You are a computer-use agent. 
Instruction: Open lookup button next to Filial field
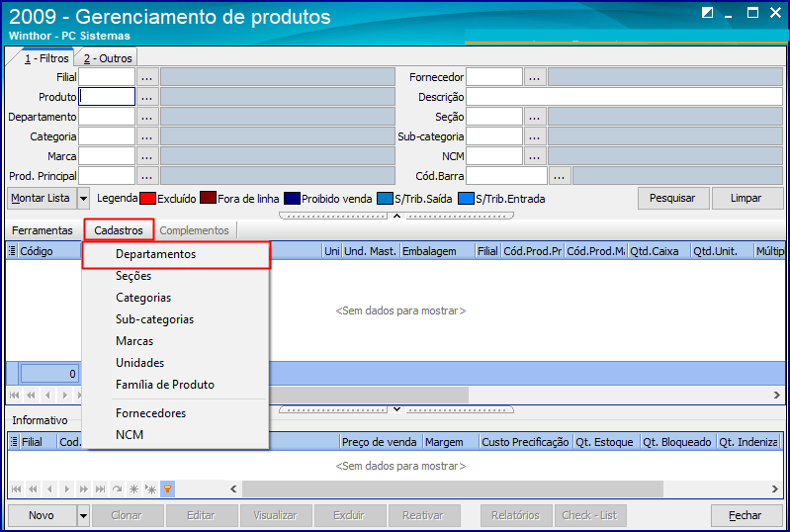(147, 77)
